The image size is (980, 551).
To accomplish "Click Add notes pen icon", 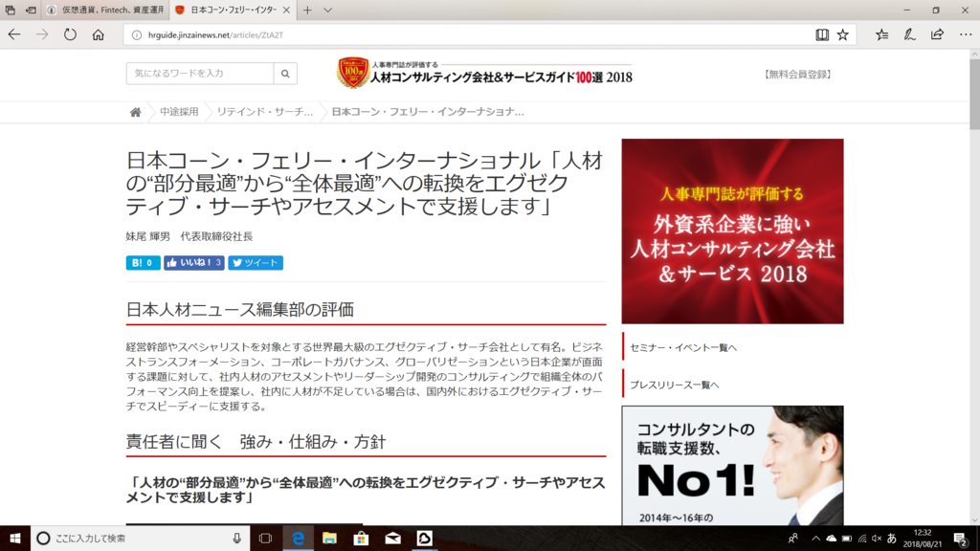I will [x=909, y=35].
